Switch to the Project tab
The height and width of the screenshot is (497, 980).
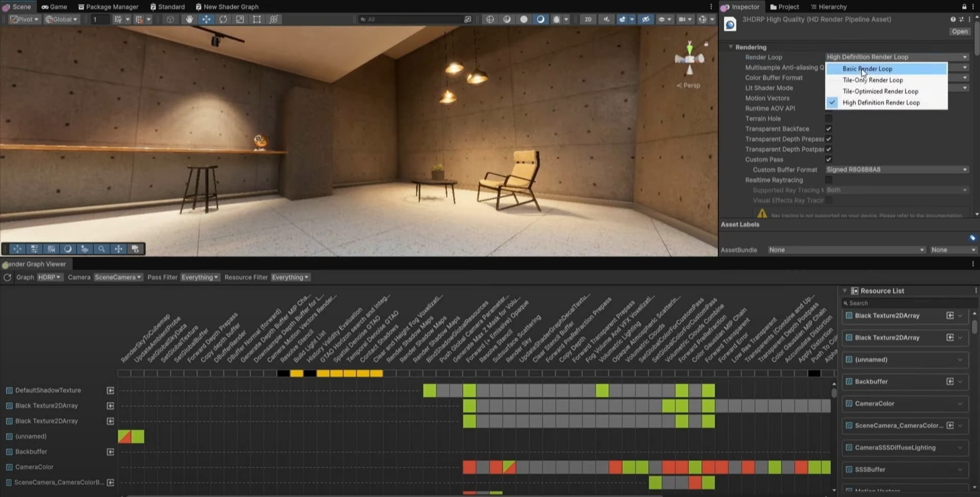click(x=785, y=7)
